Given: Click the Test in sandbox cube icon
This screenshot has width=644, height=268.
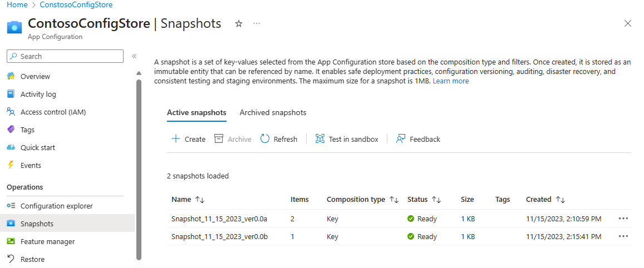Looking at the screenshot, I should pyautogui.click(x=320, y=138).
